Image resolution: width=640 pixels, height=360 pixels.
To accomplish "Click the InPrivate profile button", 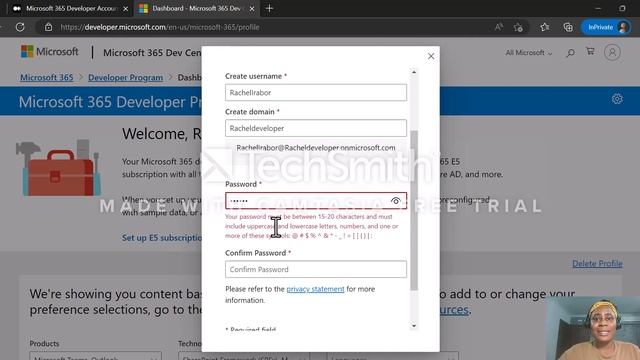I will (606, 27).
